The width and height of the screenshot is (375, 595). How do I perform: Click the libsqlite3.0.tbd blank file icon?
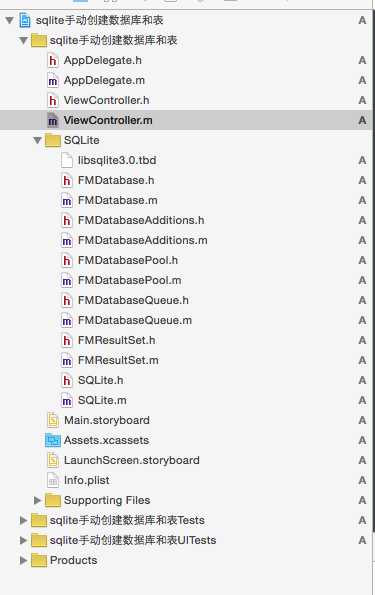67,161
